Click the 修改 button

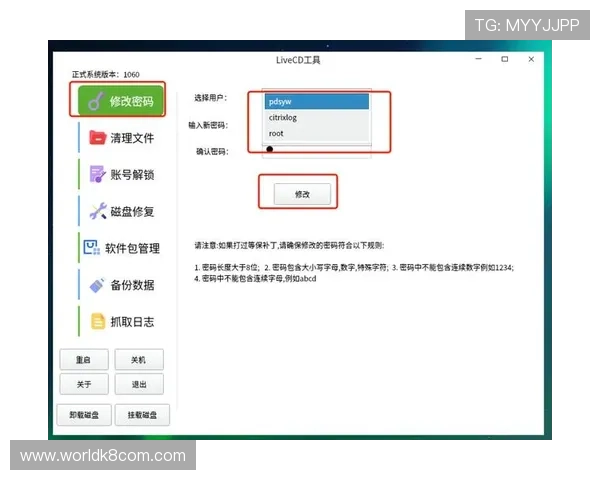pyautogui.click(x=302, y=194)
